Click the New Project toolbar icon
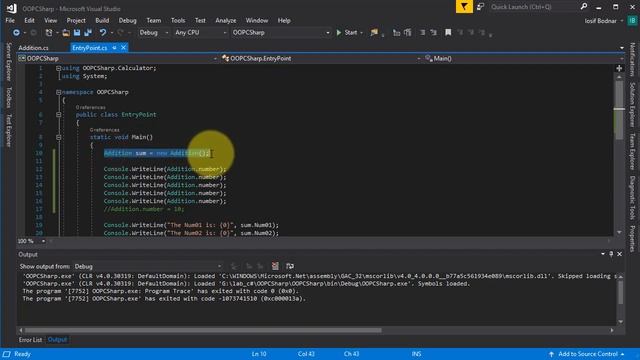 pos(49,32)
